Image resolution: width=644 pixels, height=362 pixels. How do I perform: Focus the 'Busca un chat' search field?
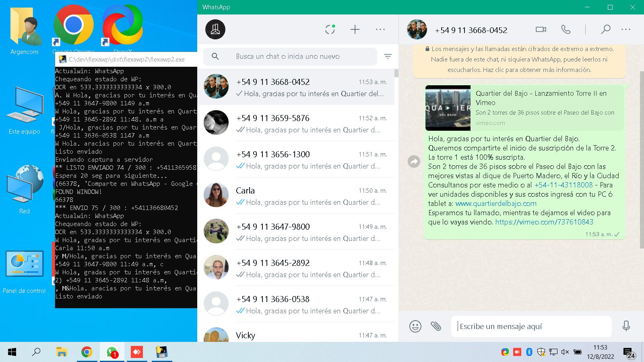[290, 56]
